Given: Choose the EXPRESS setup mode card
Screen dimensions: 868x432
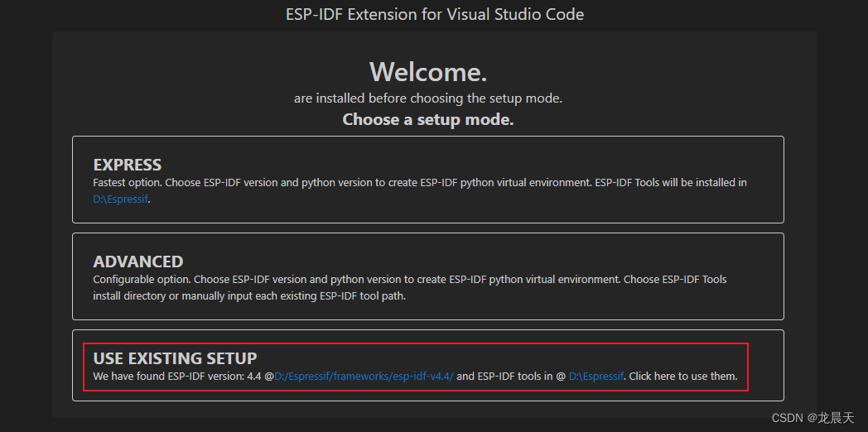Looking at the screenshot, I should click(428, 180).
